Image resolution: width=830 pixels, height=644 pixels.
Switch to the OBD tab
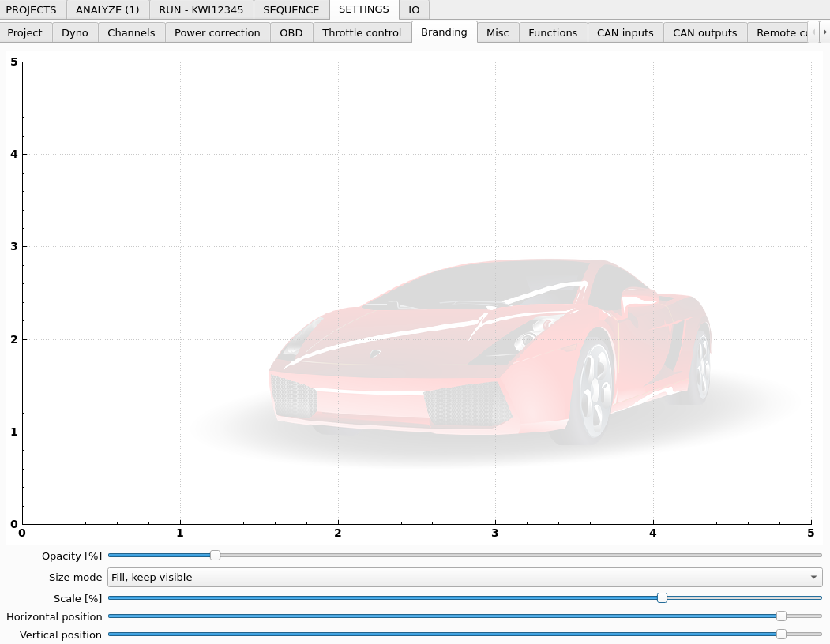[x=291, y=32]
